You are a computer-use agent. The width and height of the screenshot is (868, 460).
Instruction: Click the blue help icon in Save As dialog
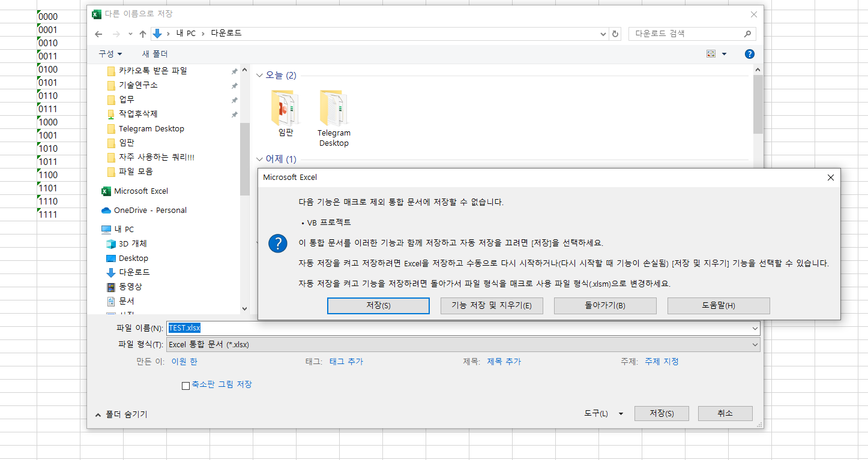(x=750, y=54)
